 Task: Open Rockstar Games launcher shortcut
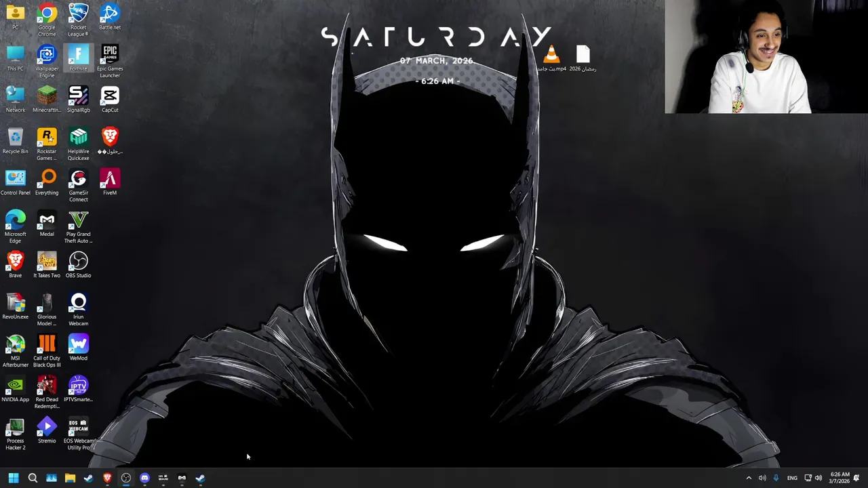coord(47,144)
